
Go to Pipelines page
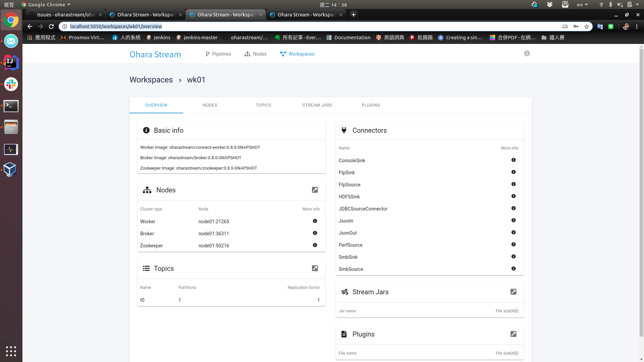coord(218,54)
